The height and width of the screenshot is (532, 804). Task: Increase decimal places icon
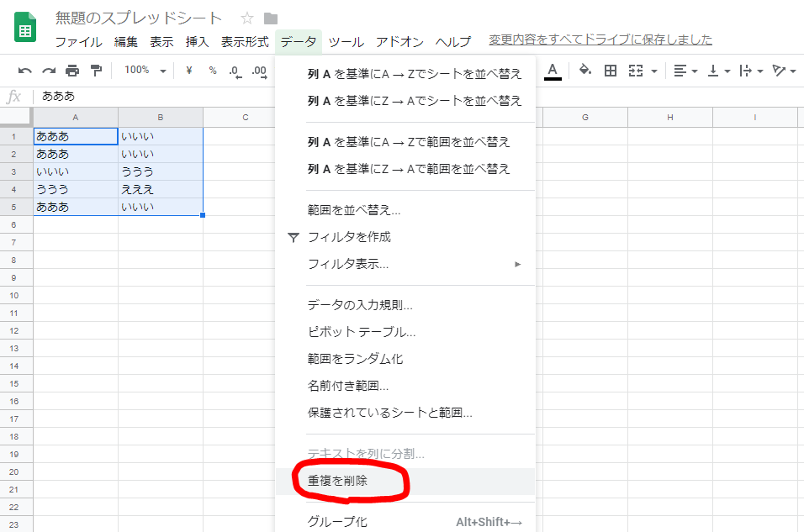click(x=260, y=71)
